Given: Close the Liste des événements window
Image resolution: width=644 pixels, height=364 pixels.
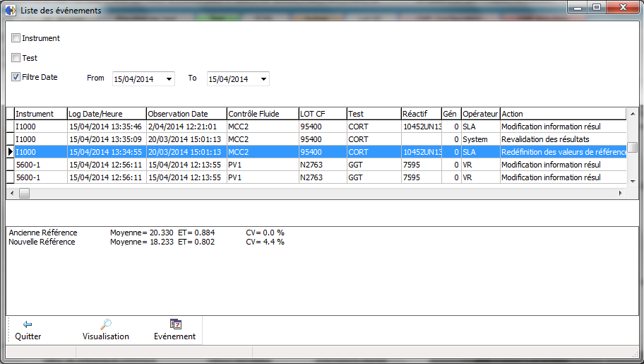Looking at the screenshot, I should (623, 8).
